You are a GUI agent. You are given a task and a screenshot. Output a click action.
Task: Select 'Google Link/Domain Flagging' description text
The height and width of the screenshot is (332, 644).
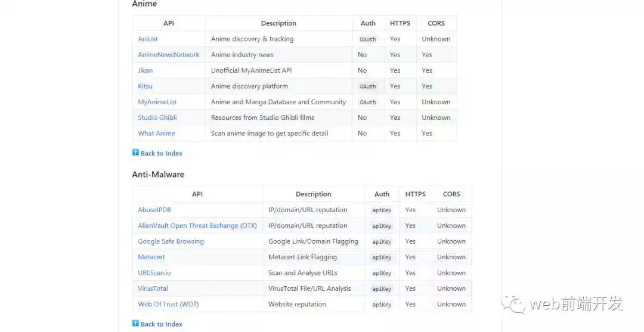click(x=313, y=241)
